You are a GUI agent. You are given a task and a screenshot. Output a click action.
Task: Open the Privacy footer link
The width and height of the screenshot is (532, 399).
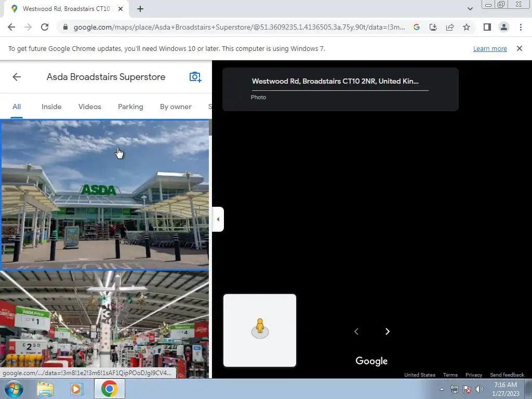(474, 375)
